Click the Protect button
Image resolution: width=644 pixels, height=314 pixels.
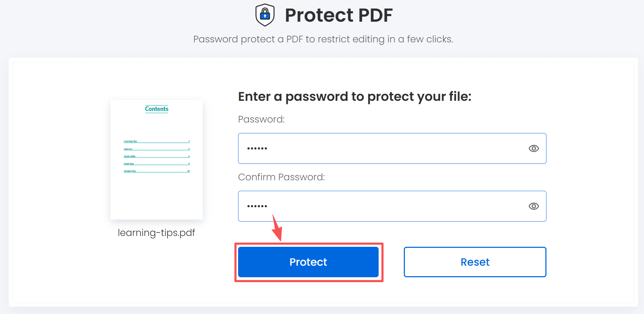point(308,262)
